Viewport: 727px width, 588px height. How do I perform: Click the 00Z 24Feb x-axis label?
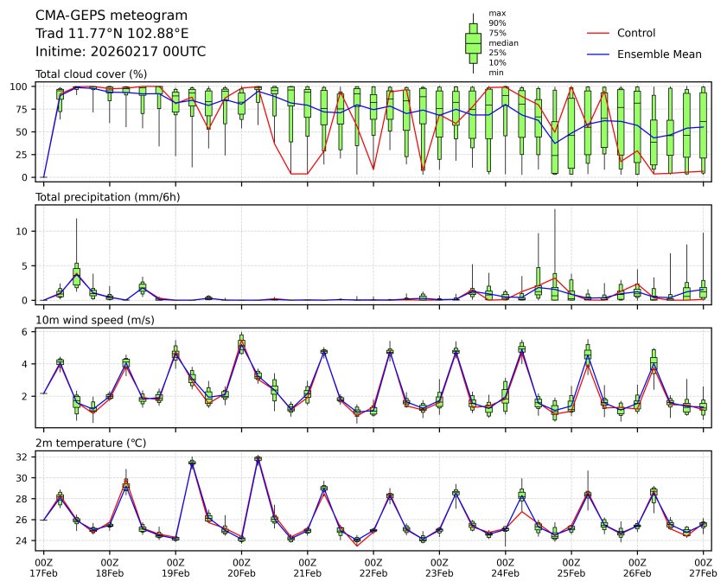pyautogui.click(x=505, y=567)
